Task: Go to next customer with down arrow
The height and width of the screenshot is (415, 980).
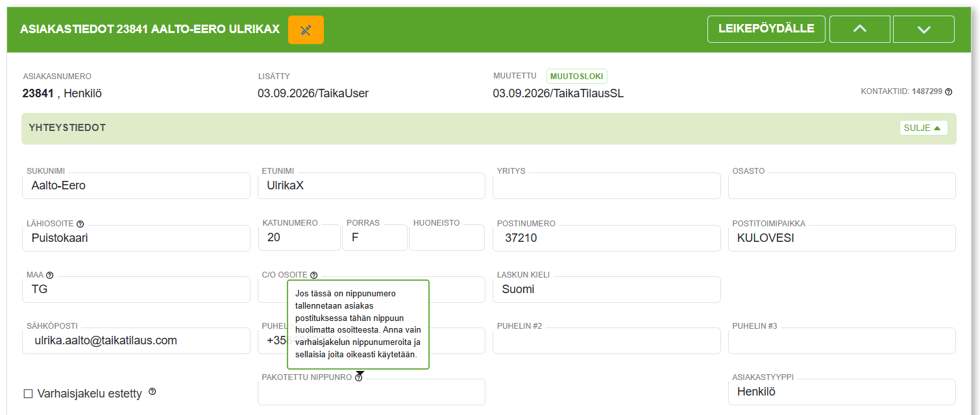Action: click(x=924, y=29)
